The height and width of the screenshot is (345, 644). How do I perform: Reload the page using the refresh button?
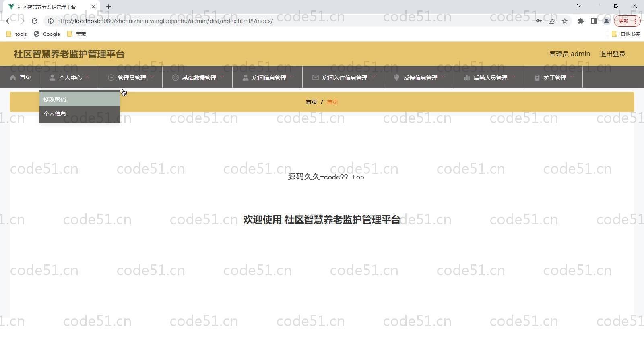click(x=35, y=21)
